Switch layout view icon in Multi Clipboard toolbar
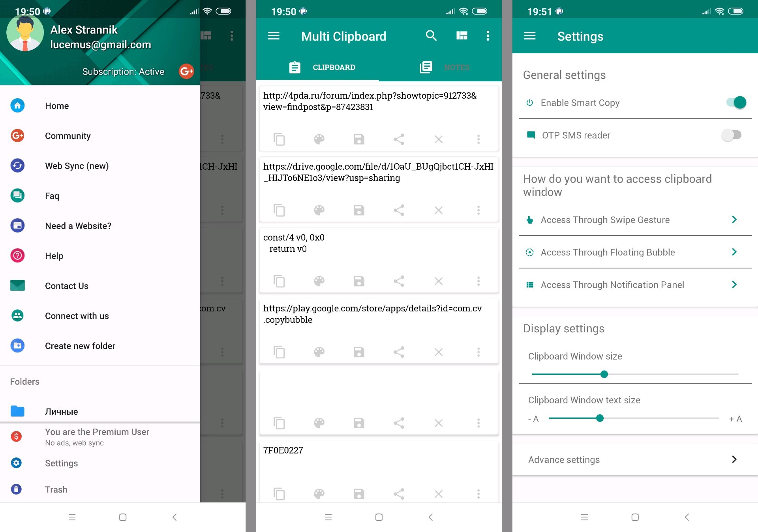This screenshot has height=532, width=758. pos(462,36)
